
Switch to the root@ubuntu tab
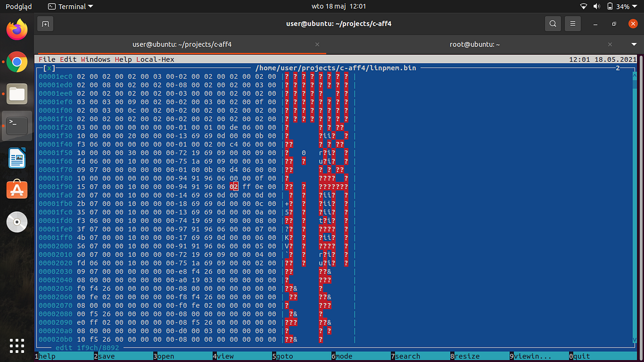point(475,45)
